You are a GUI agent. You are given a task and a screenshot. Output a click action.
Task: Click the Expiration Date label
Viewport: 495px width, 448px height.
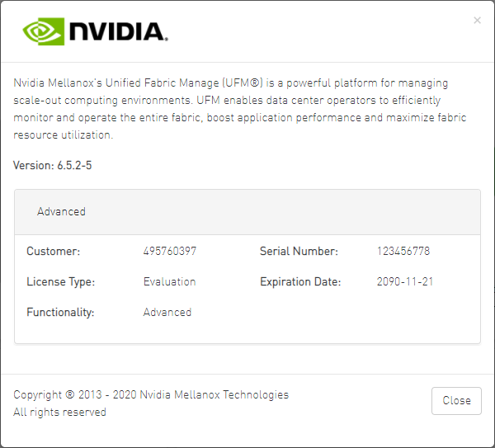click(x=301, y=282)
